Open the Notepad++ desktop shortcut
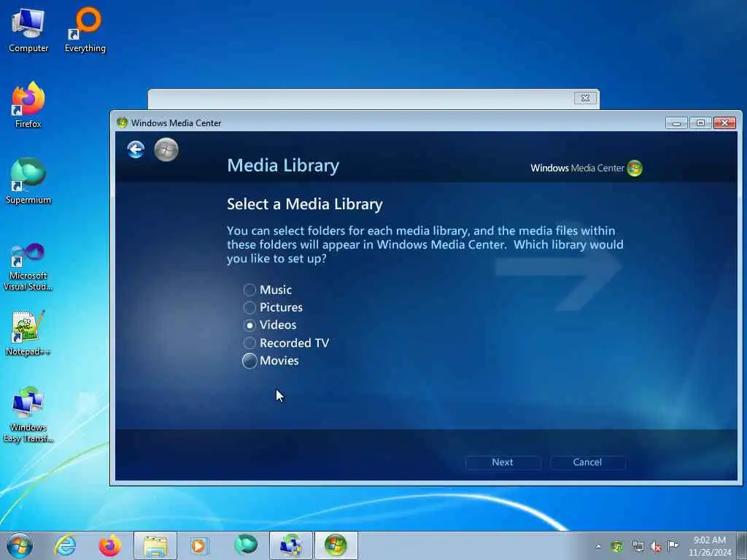The width and height of the screenshot is (747, 560). point(28,333)
